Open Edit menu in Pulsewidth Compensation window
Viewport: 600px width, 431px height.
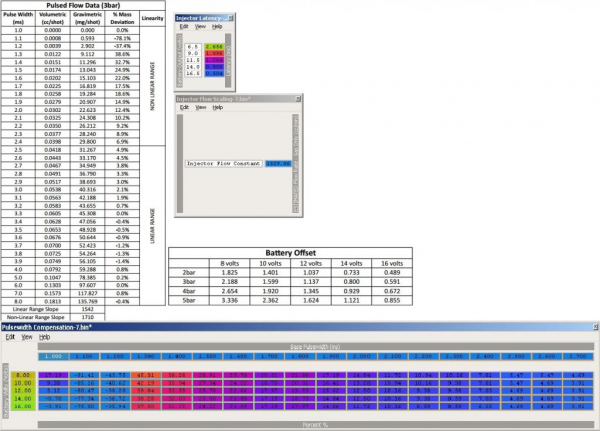coord(11,338)
